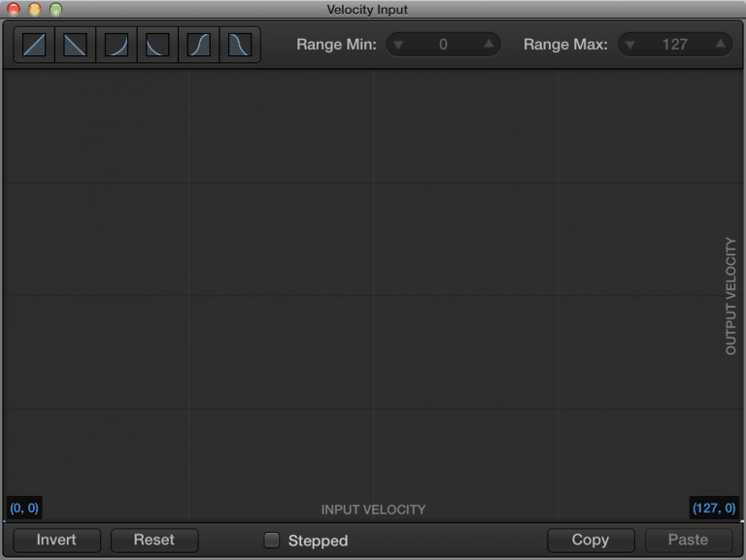Apply the rising S-curve preset
Screen dimensions: 746x560
[199, 45]
